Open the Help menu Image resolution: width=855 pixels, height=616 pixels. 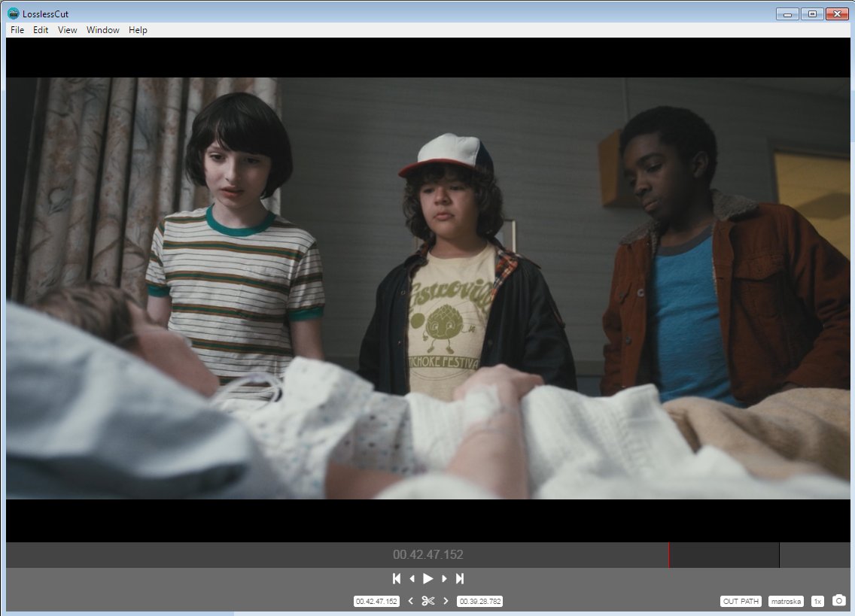tap(138, 30)
